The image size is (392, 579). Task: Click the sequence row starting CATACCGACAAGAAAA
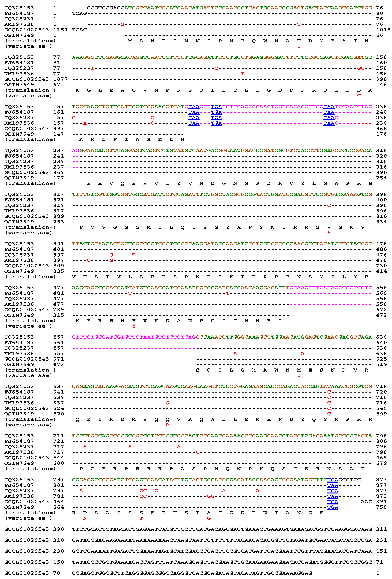click(222, 540)
